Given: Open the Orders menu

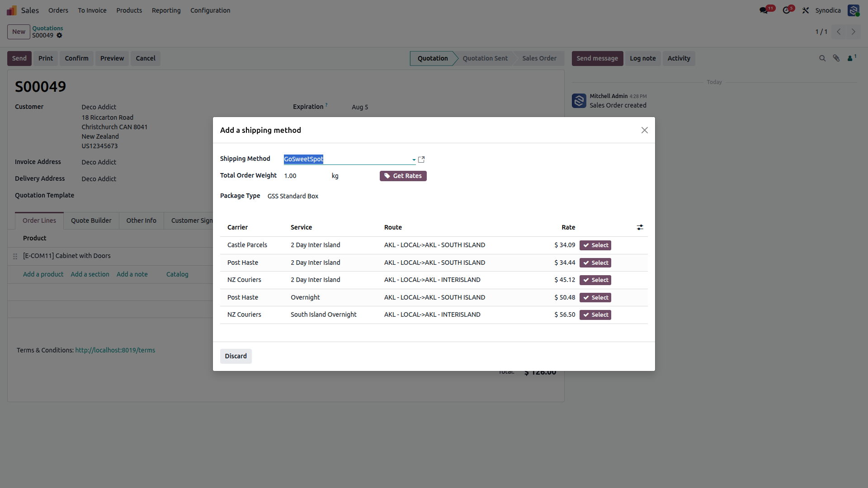Looking at the screenshot, I should pyautogui.click(x=58, y=10).
